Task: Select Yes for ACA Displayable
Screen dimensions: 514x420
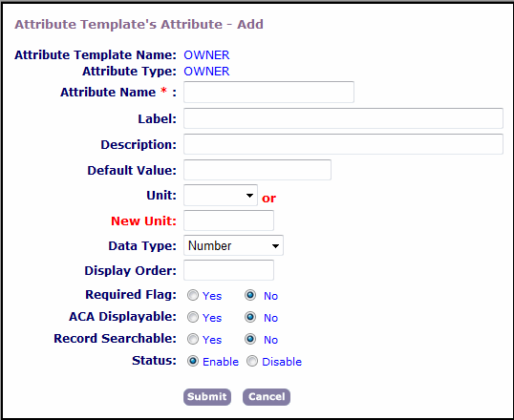Action: [x=193, y=317]
